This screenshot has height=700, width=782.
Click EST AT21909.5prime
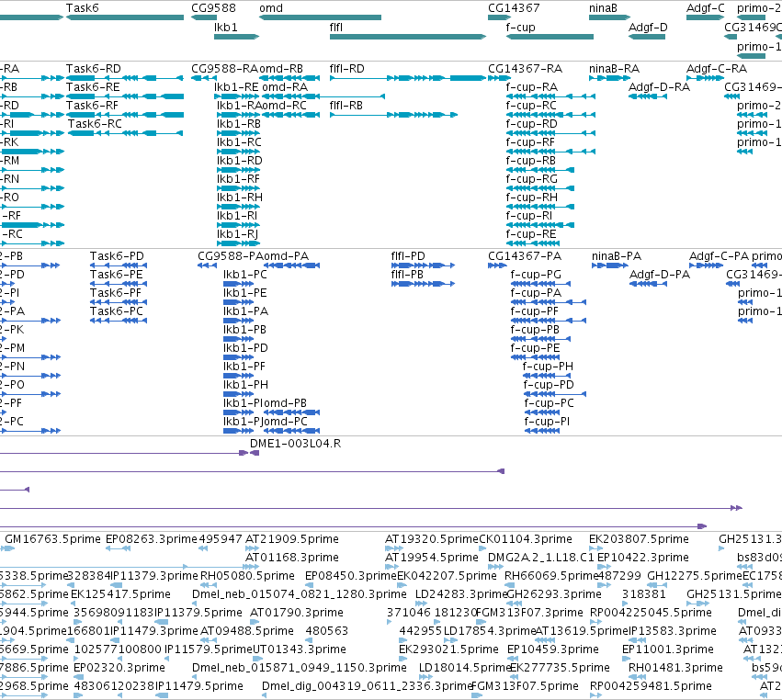click(291, 538)
